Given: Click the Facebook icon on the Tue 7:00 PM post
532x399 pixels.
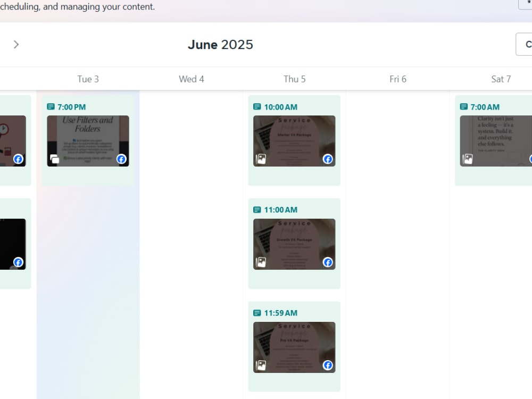Looking at the screenshot, I should pos(121,159).
